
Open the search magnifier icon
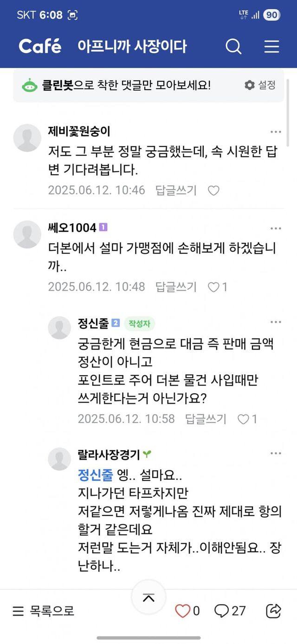pyautogui.click(x=233, y=46)
